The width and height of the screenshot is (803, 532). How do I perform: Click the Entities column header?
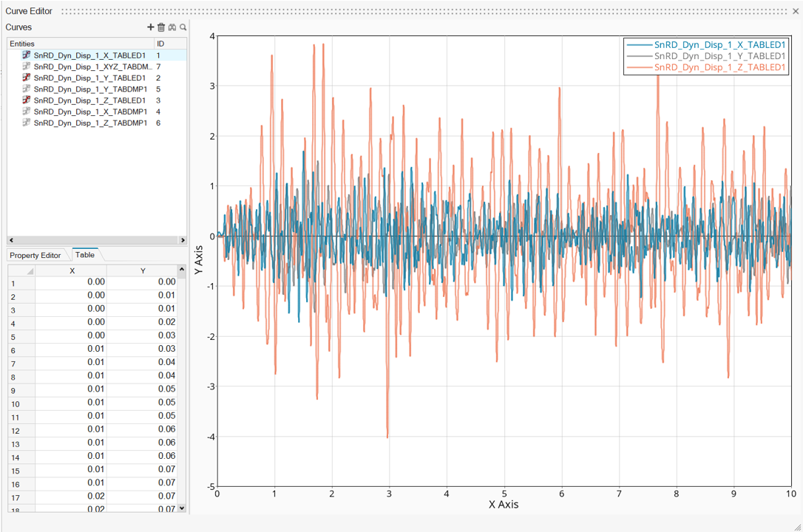click(22, 44)
